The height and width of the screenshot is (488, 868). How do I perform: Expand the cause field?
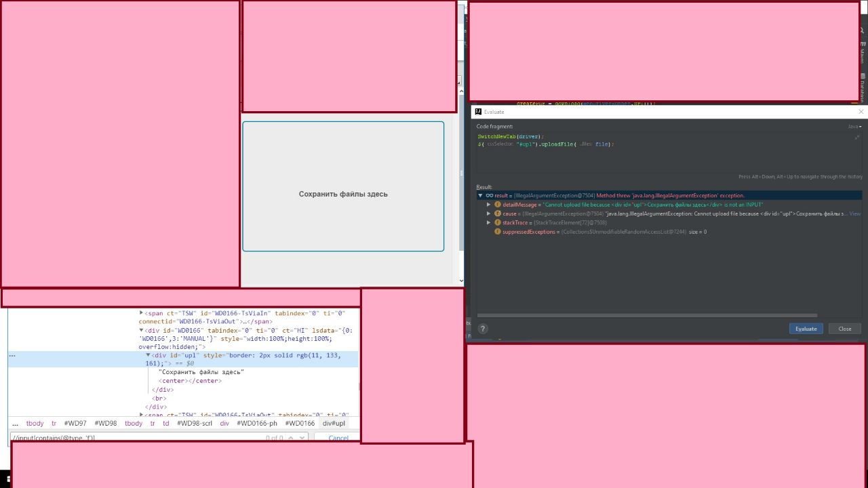[x=488, y=213]
